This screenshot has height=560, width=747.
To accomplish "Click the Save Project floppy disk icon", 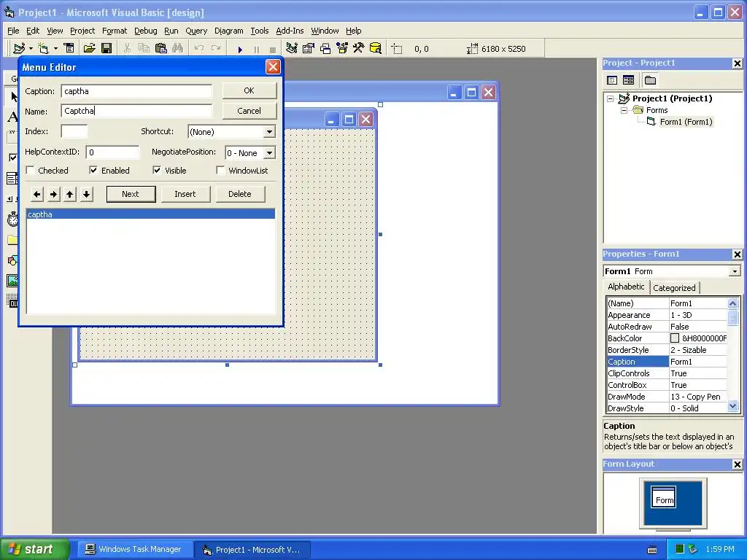I will [x=107, y=49].
